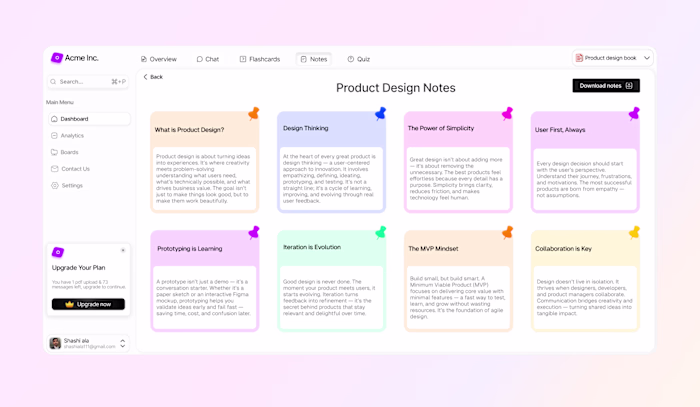Open The Power of Simplicity note

(x=458, y=162)
